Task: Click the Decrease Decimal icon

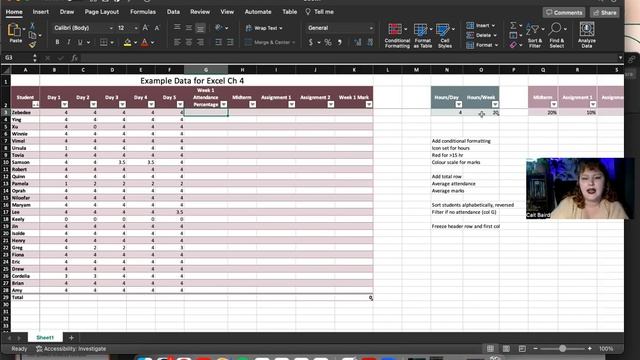Action: (x=370, y=42)
